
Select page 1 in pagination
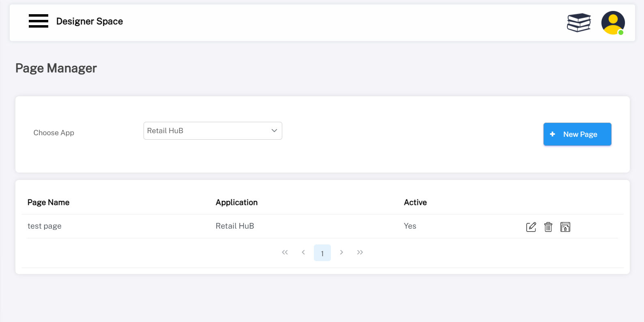322,253
